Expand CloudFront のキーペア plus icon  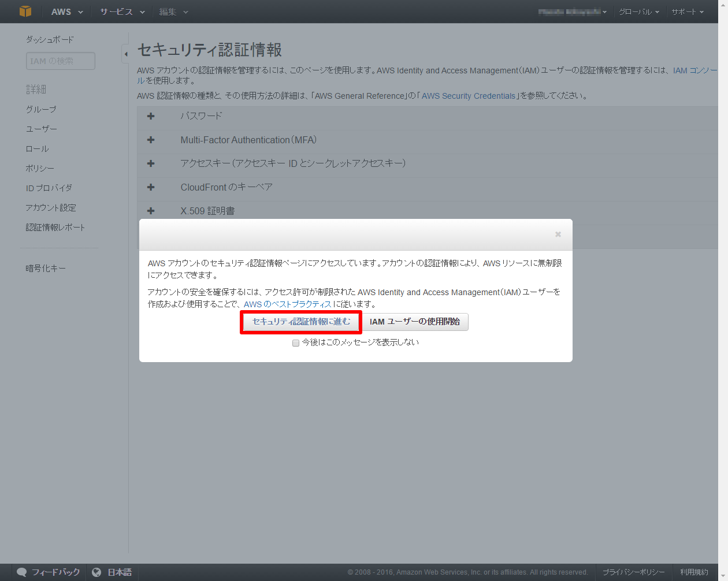[x=151, y=187]
